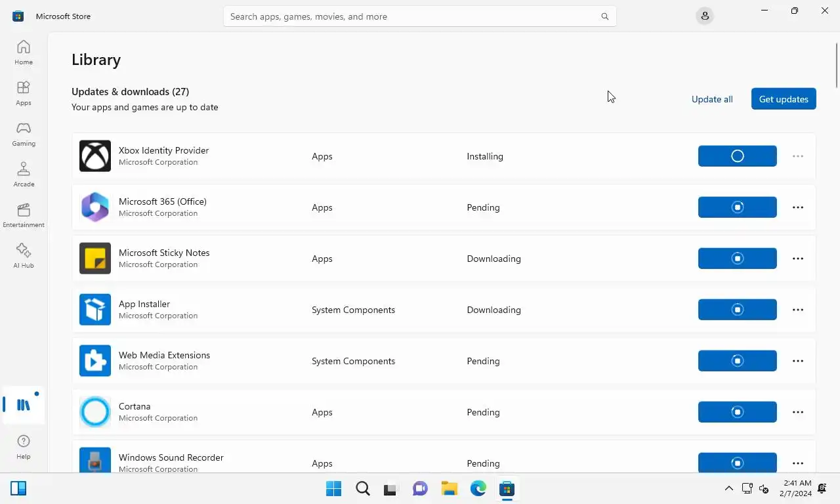
Task: Select the Xbox Identity Provider title
Action: pos(163,150)
